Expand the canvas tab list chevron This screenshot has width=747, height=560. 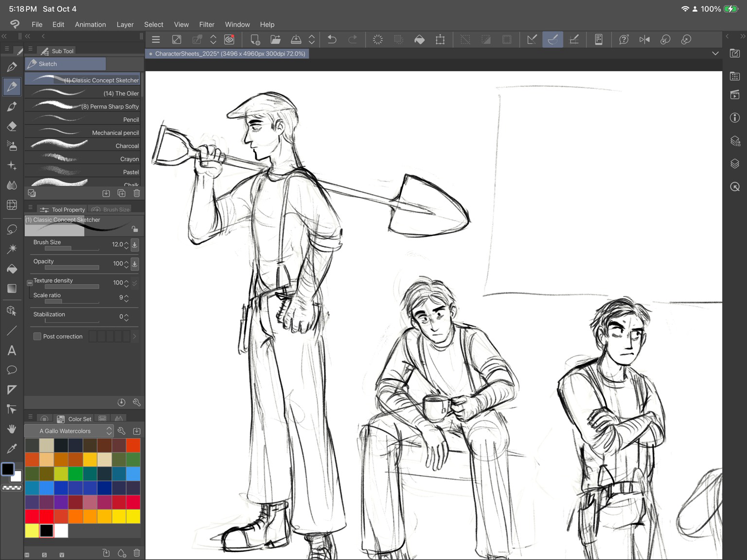pos(715,54)
